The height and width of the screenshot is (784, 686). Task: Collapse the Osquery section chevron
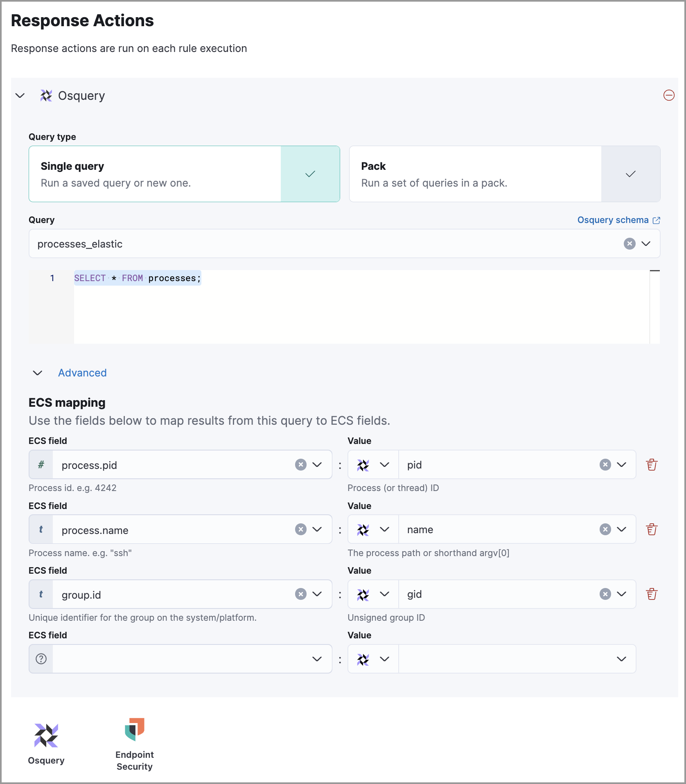coord(19,95)
